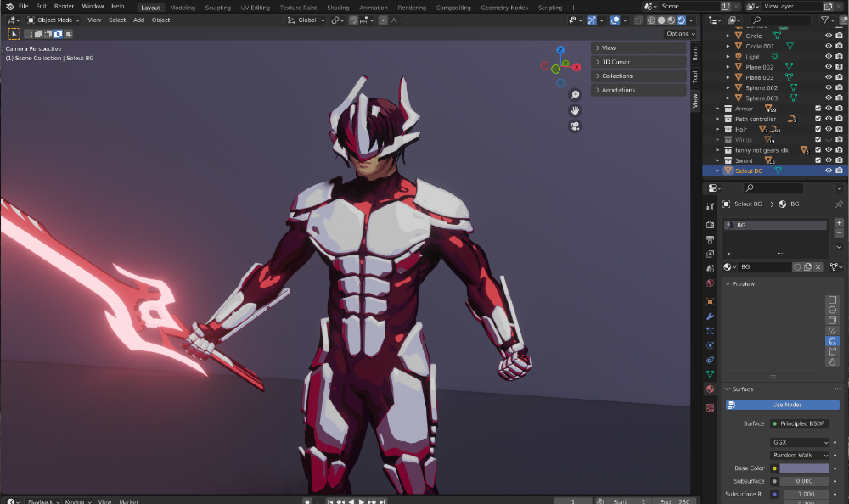Uncheck Armor collection exclude checkbox
Viewport: 849px width, 504px height.
tap(818, 109)
